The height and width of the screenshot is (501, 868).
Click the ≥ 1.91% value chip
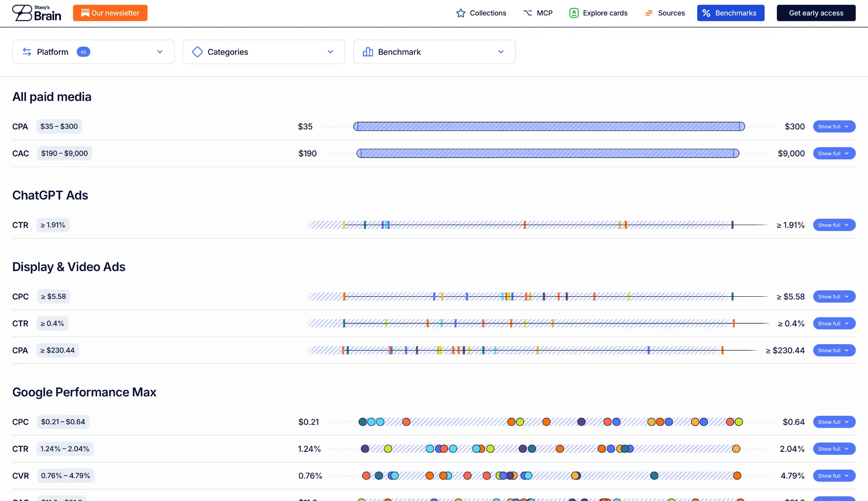[53, 225]
